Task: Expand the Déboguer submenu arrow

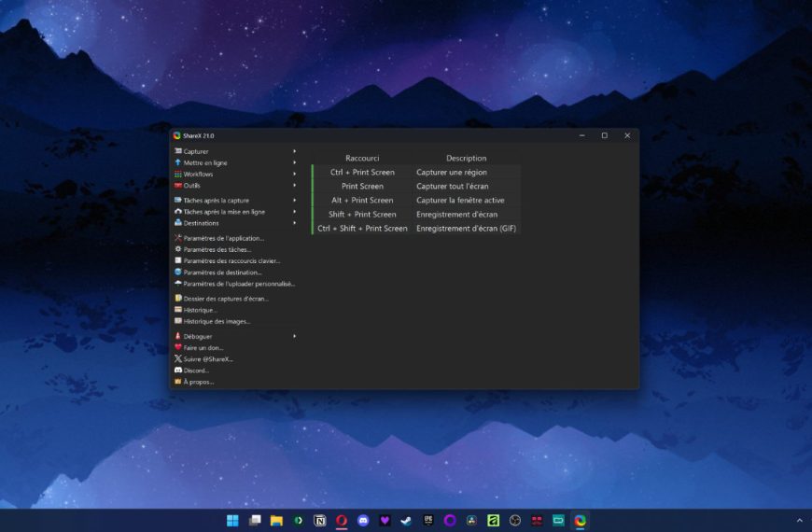Action: (x=295, y=336)
